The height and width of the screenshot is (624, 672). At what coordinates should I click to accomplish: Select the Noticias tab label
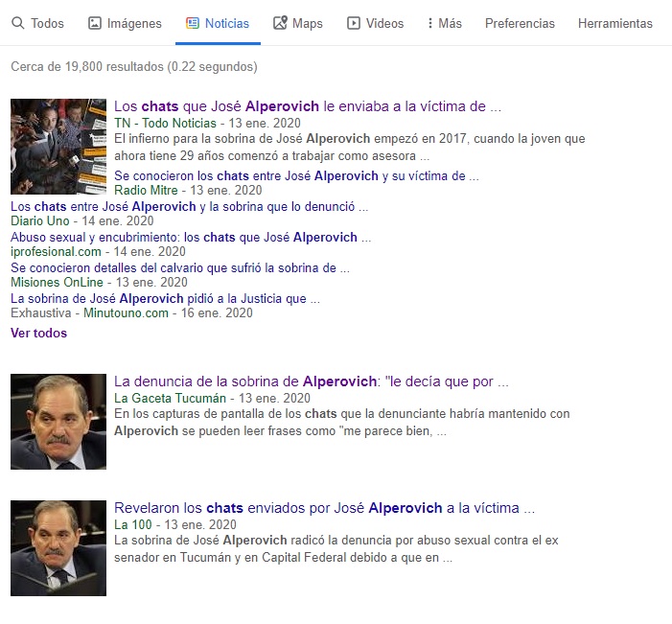coord(226,23)
